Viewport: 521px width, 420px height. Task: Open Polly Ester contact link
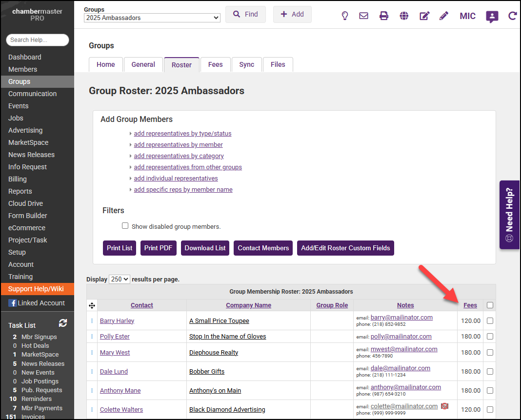click(115, 337)
